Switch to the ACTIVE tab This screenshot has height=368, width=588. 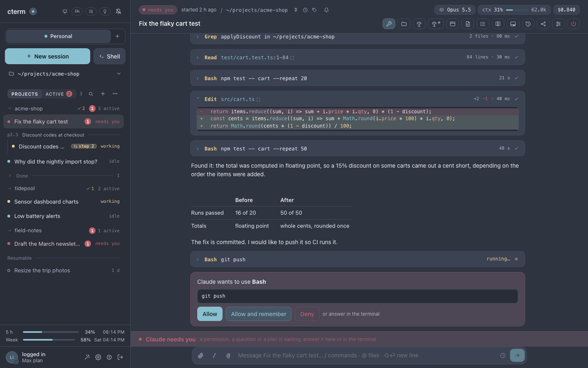point(59,94)
